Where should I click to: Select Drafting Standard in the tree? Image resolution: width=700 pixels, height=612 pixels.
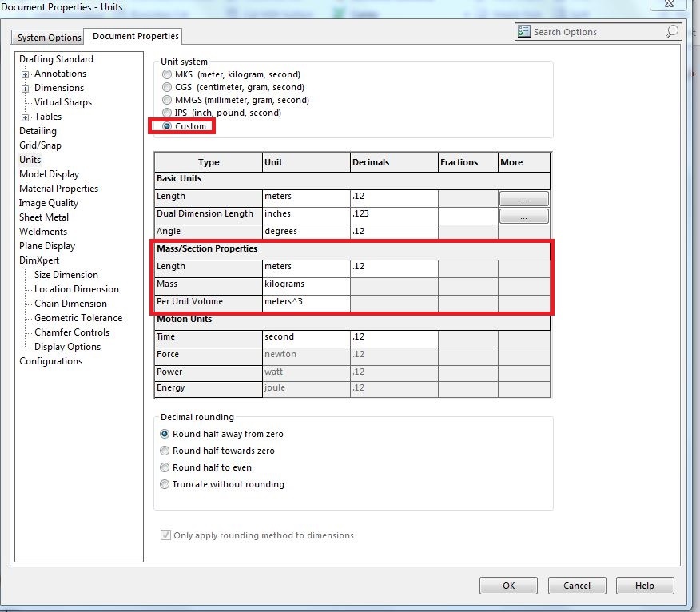[56, 59]
